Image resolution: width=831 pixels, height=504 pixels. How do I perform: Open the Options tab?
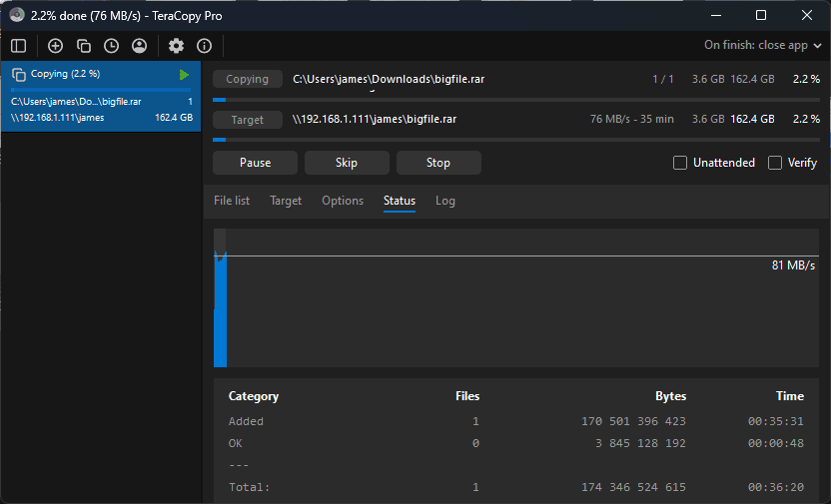tap(343, 201)
